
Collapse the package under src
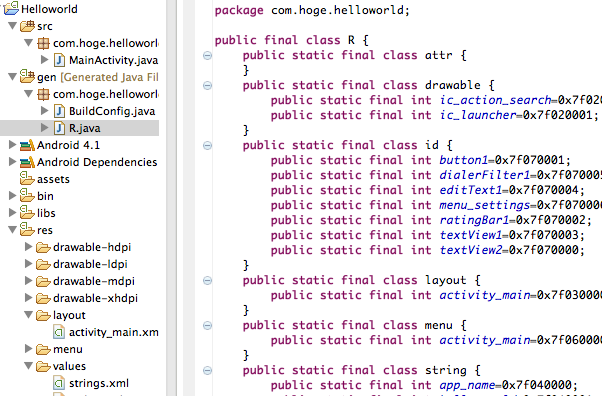pyautogui.click(x=28, y=43)
